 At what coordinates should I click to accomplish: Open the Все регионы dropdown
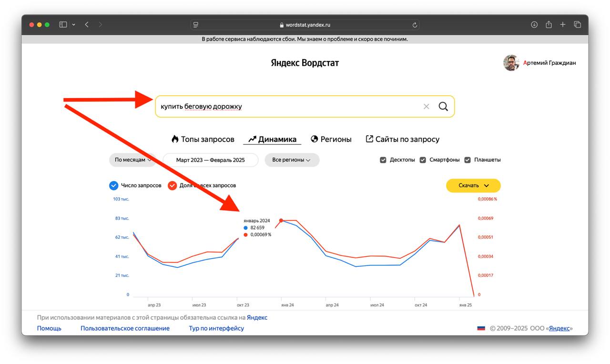[292, 160]
